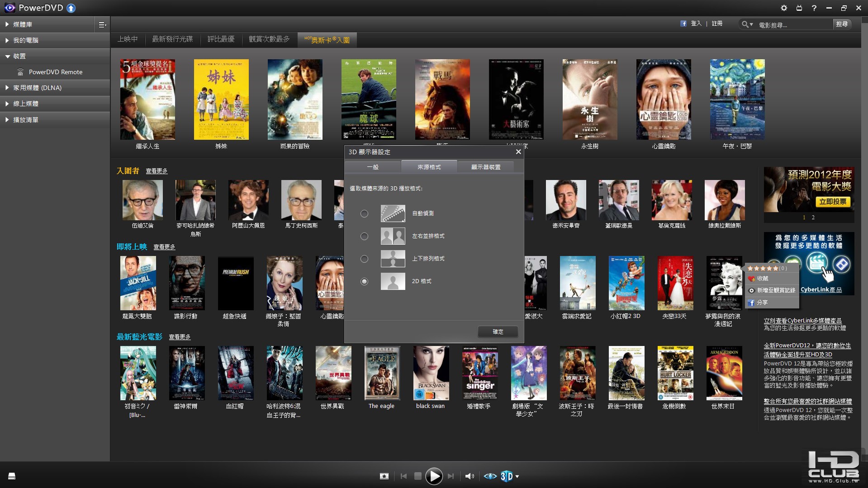Open the 奧斯卡入圍 tab
This screenshot has height=488, width=868.
coord(327,40)
